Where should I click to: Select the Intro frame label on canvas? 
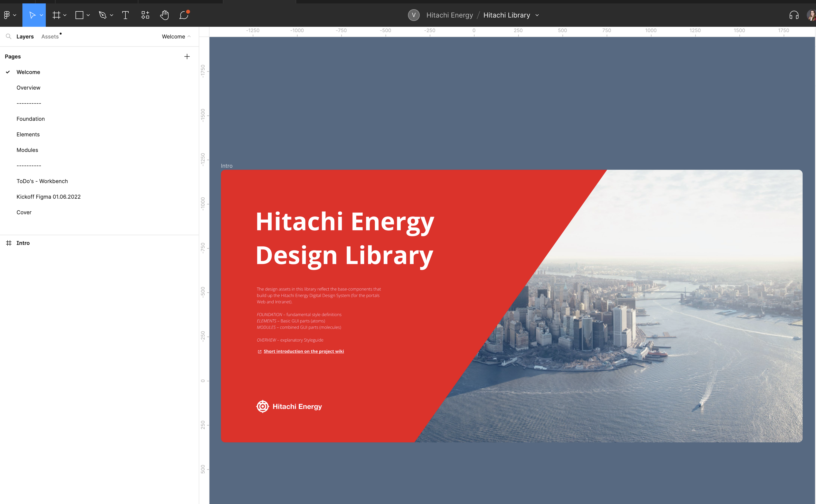227,166
